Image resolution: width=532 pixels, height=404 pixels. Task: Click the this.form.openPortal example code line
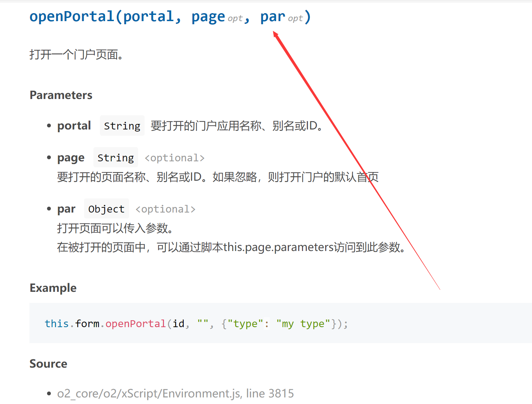(196, 324)
